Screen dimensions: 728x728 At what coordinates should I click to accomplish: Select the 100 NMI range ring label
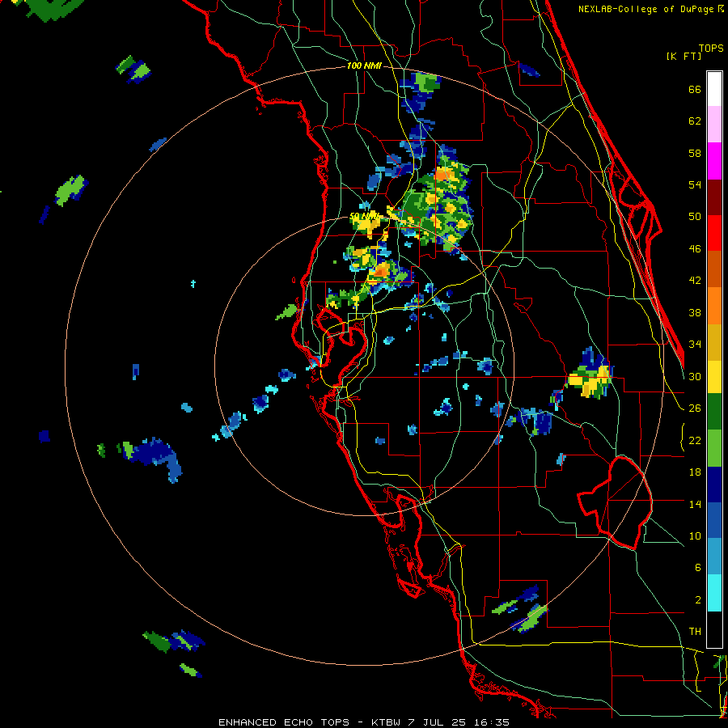point(364,66)
